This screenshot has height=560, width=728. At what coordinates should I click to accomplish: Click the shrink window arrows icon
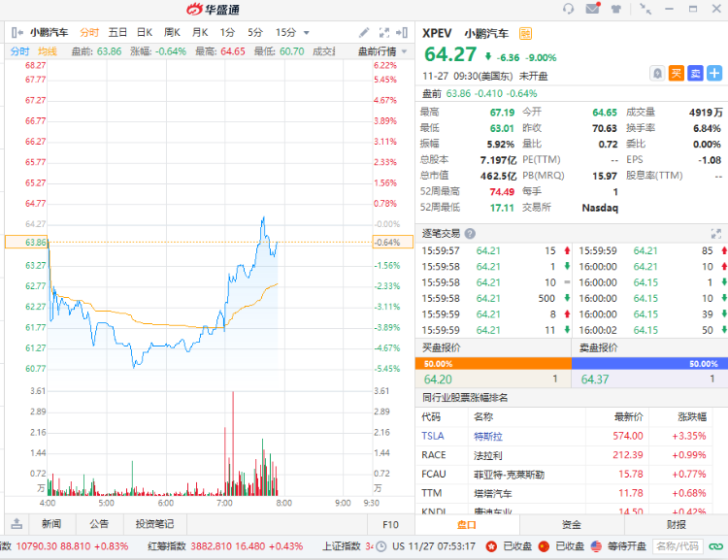coord(645,9)
